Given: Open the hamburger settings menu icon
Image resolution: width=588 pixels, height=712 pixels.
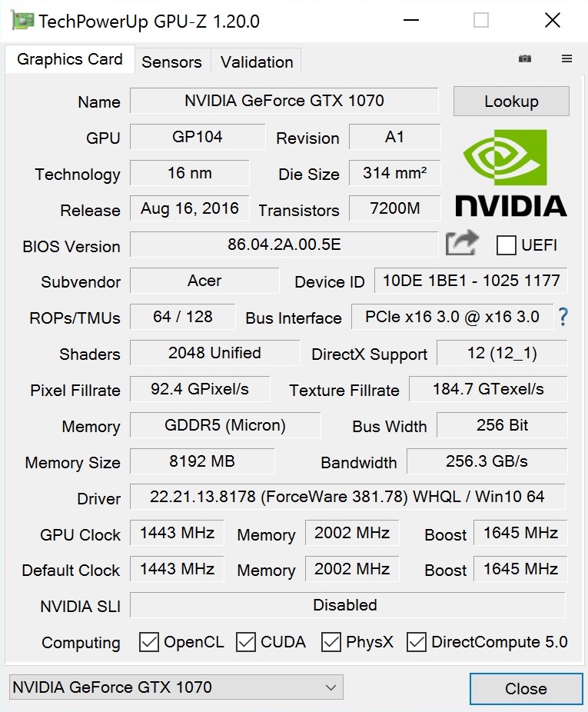Looking at the screenshot, I should pos(566,58).
